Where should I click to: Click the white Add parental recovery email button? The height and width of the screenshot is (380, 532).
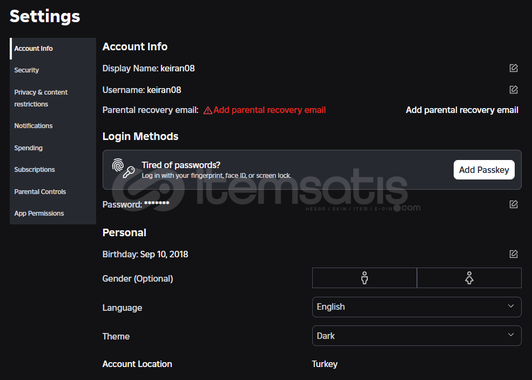coord(462,110)
